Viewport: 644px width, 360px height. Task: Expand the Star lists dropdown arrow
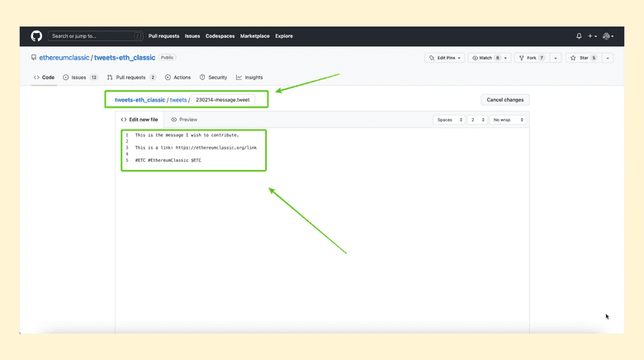pyautogui.click(x=608, y=58)
